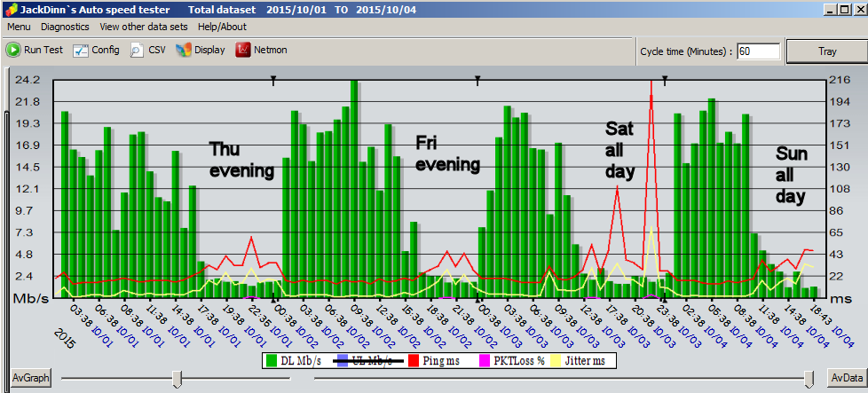
Task: Launch the Netmon tool icon
Action: pos(243,51)
